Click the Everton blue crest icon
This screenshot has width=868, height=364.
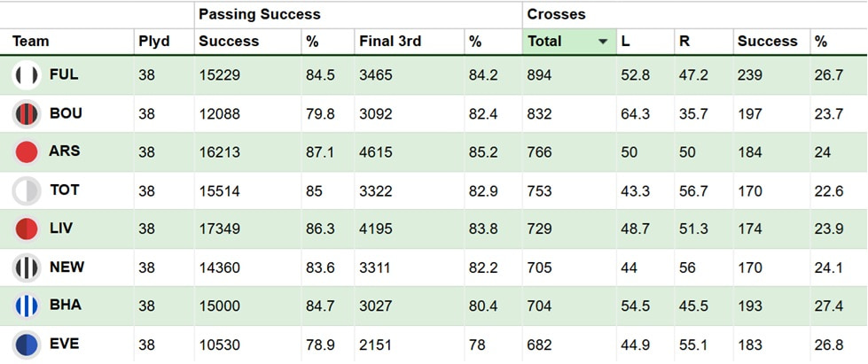tap(27, 344)
